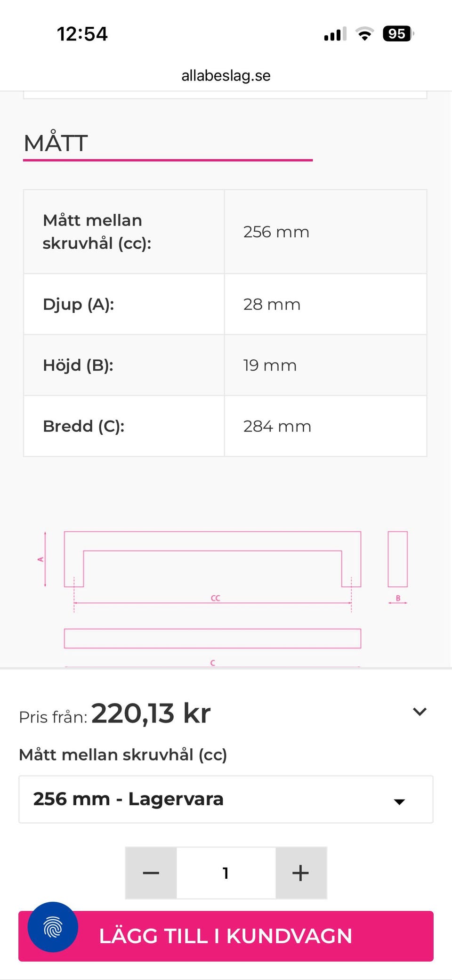Screen dimensions: 452x980
Task: Tap the allabeslag.se address bar
Action: (226, 75)
